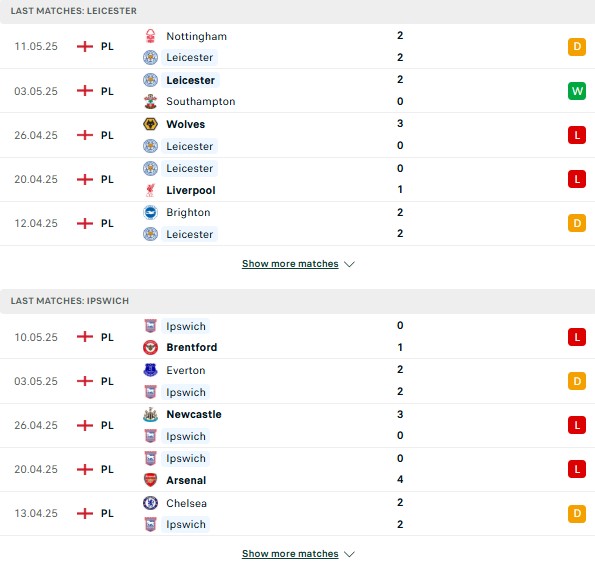The width and height of the screenshot is (595, 566).
Task: Expand Leicester's Show more matches chevron
Action: tap(349, 264)
